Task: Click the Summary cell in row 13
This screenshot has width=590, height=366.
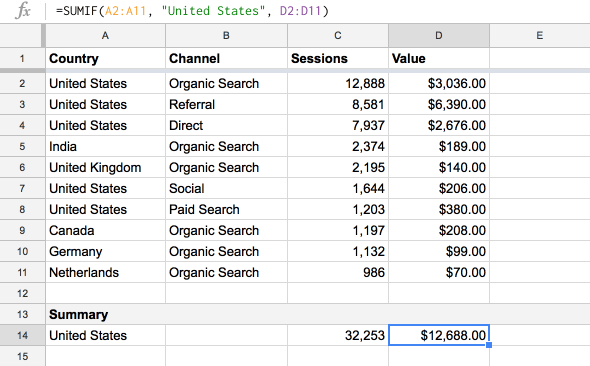Action: [x=105, y=314]
